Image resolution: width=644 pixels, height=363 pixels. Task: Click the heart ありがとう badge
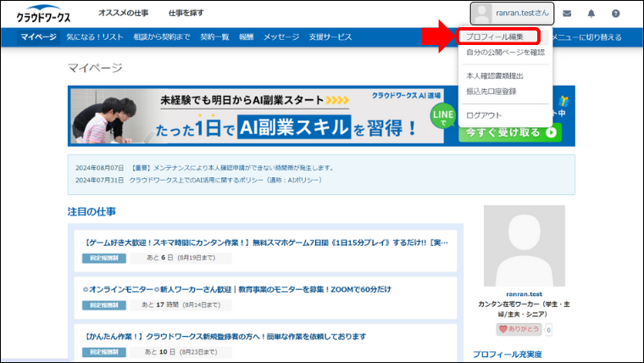tap(519, 329)
